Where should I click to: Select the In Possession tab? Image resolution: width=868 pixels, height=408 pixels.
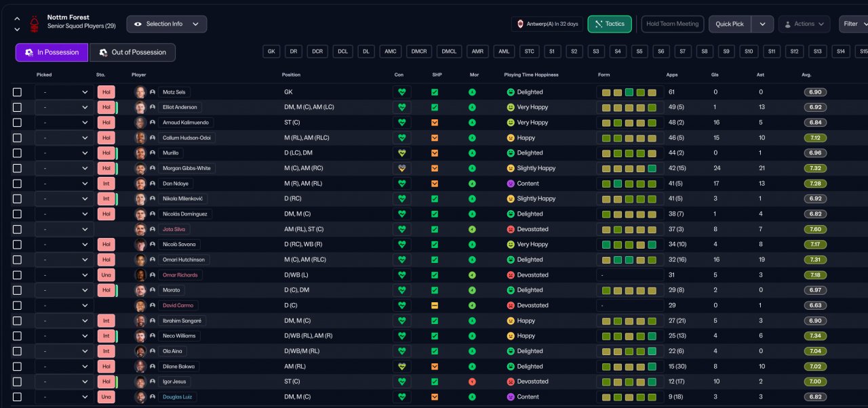click(x=52, y=52)
